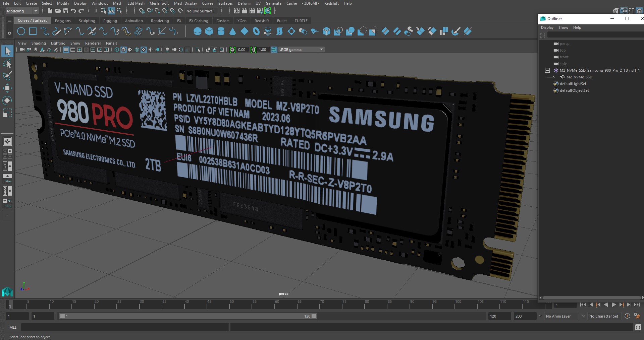Toggle use all lights in viewport
This screenshot has width=644, height=340.
point(150,50)
